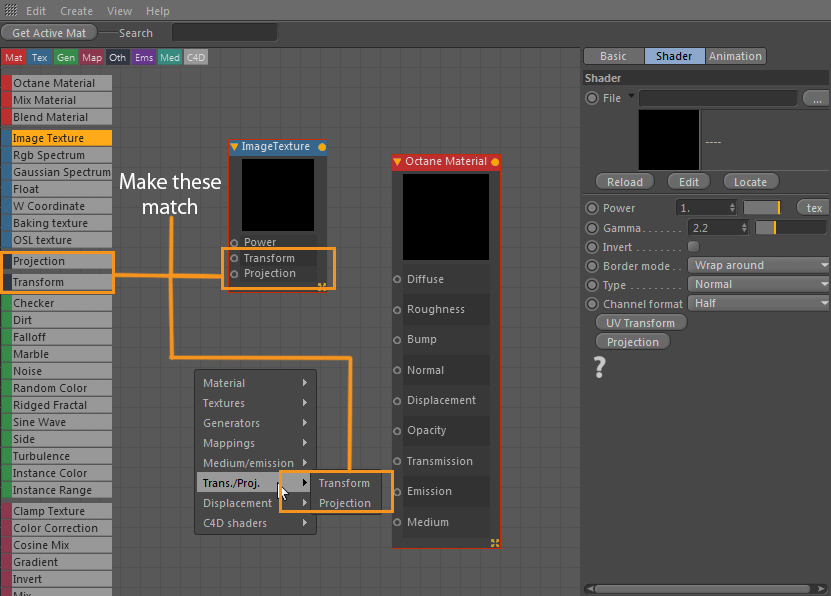The width and height of the screenshot is (831, 596).
Task: Click the Search input field
Action: click(225, 32)
